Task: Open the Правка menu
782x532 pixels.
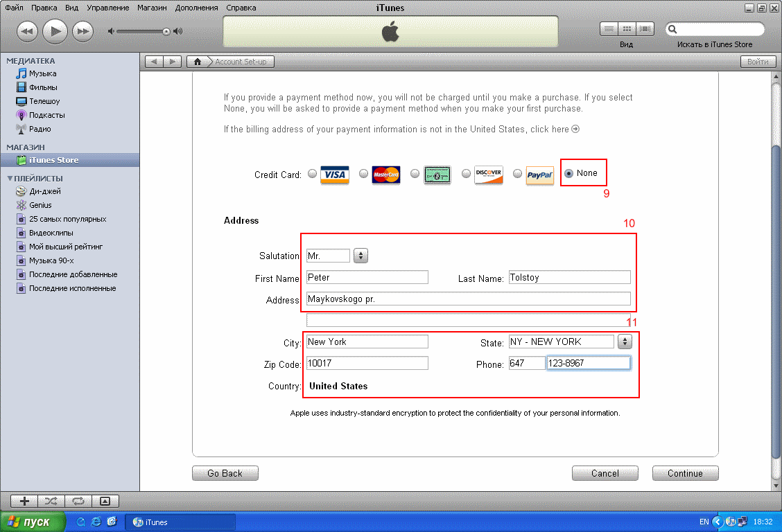Action: click(x=44, y=8)
